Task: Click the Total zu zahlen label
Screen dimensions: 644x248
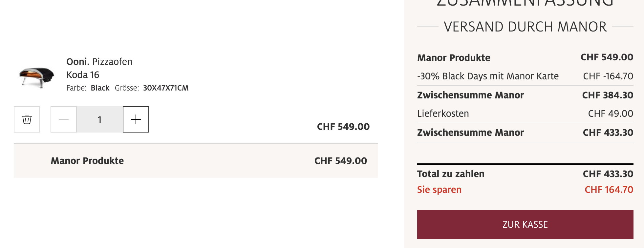Action: click(451, 174)
